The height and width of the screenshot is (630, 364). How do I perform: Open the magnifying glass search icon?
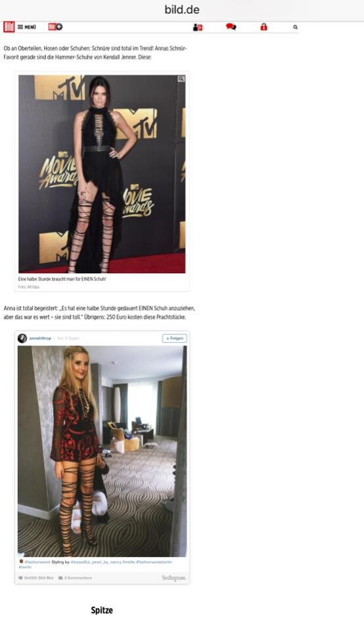point(295,27)
